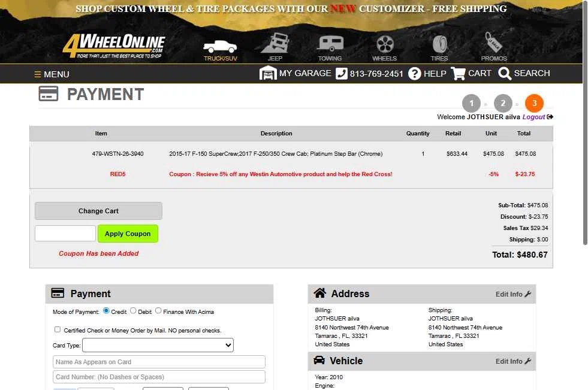This screenshot has height=390, width=588.
Task: Click the RED5 coupon code text
Action: click(117, 174)
